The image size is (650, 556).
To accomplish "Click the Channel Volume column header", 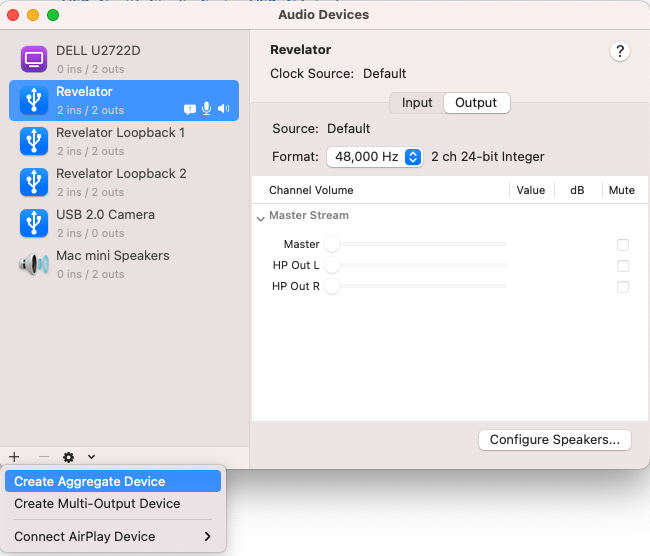I will click(x=311, y=190).
